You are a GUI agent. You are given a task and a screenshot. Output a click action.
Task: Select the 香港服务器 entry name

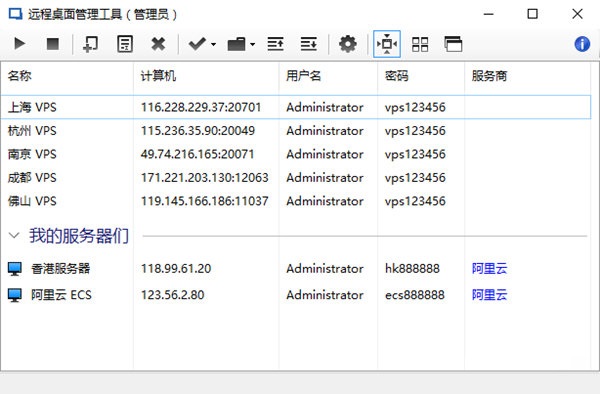(x=60, y=269)
